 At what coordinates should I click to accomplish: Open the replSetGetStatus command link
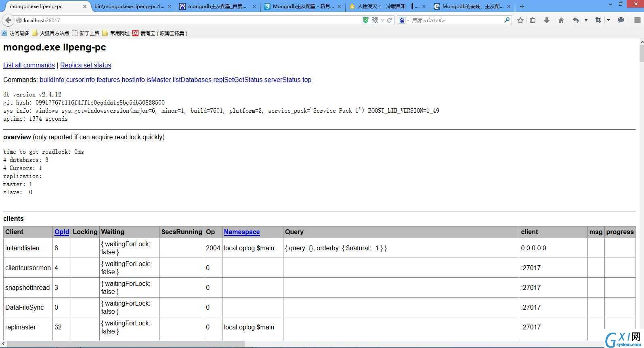point(238,80)
